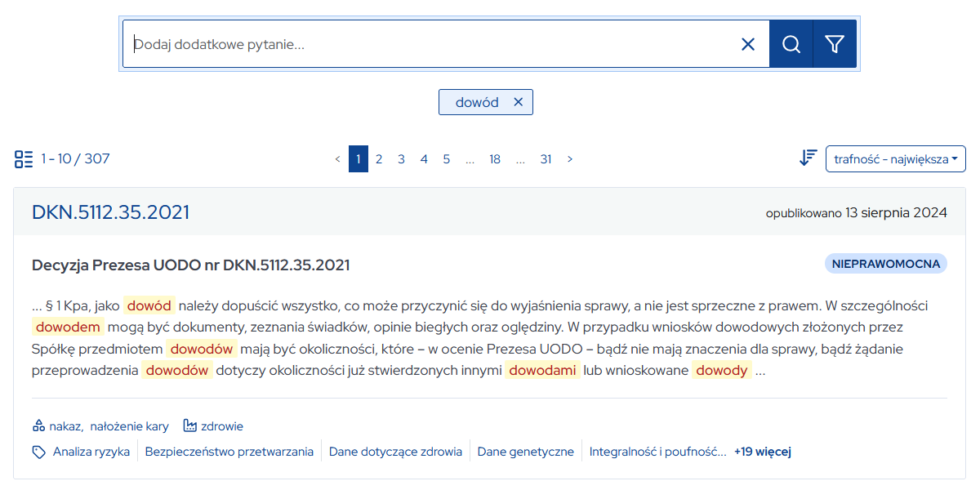Click the list view icon beside 1 - 10 / 307

tap(24, 158)
